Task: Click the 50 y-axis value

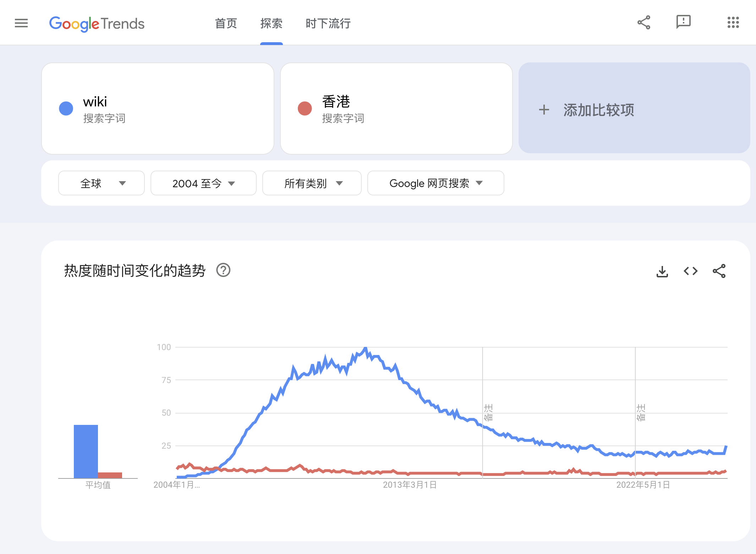Action: click(166, 413)
